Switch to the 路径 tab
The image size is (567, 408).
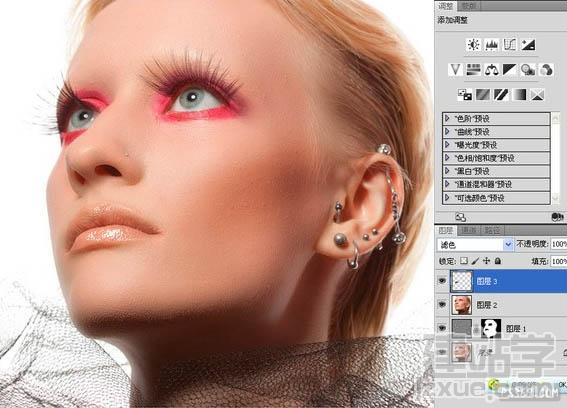[493, 230]
